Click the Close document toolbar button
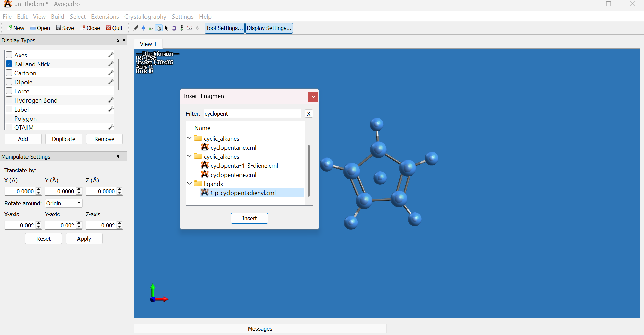This screenshot has width=644, height=335. [90, 28]
